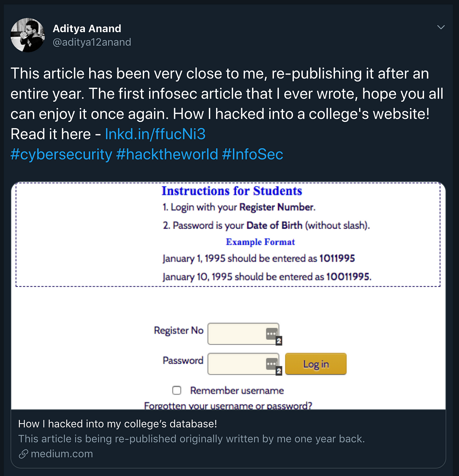Screen dimensions: 459x476
Task: Click Forgotten your username or password link
Action: (x=228, y=405)
